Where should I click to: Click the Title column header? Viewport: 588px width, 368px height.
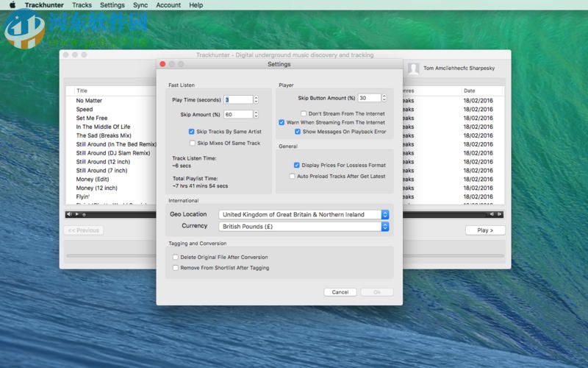pos(82,91)
